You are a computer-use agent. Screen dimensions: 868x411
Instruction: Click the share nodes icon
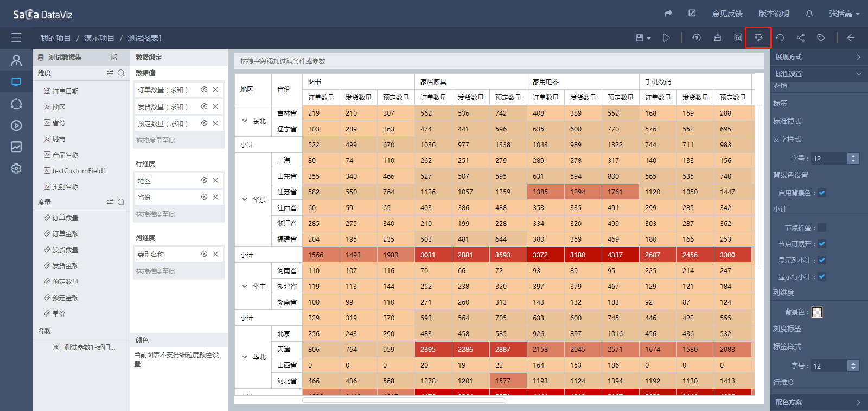801,37
